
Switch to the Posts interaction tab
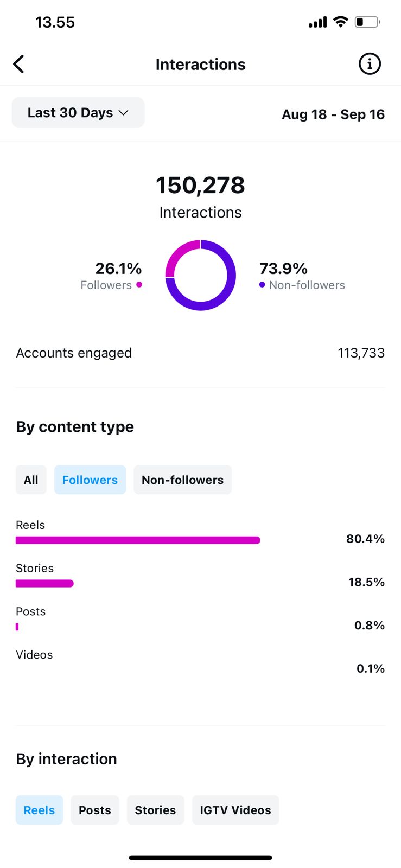click(x=95, y=810)
